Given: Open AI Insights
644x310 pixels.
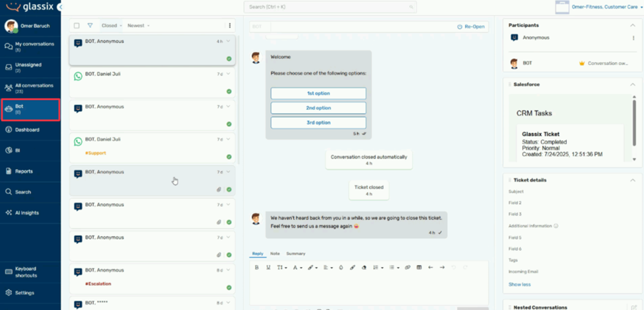Looking at the screenshot, I should (x=30, y=213).
